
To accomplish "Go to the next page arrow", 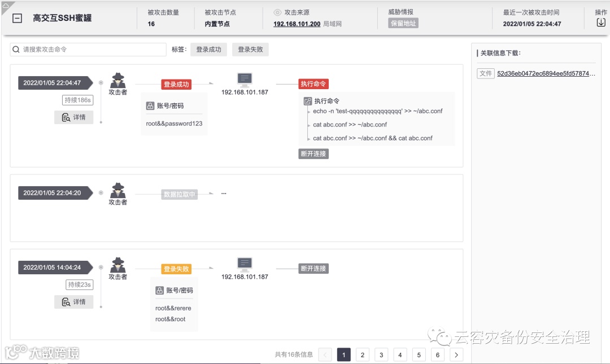I will coord(456,354).
